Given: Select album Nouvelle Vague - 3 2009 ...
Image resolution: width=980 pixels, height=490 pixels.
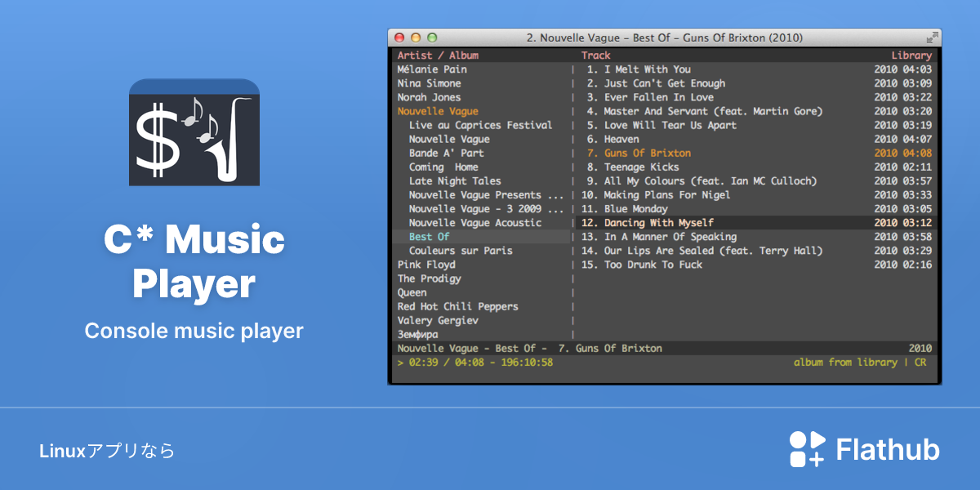Looking at the screenshot, I should [x=486, y=208].
